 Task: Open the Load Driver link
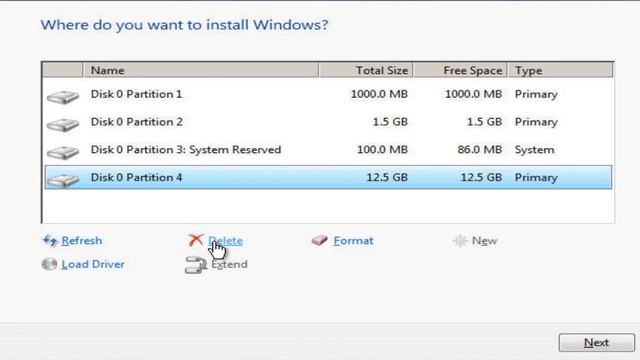(x=93, y=264)
